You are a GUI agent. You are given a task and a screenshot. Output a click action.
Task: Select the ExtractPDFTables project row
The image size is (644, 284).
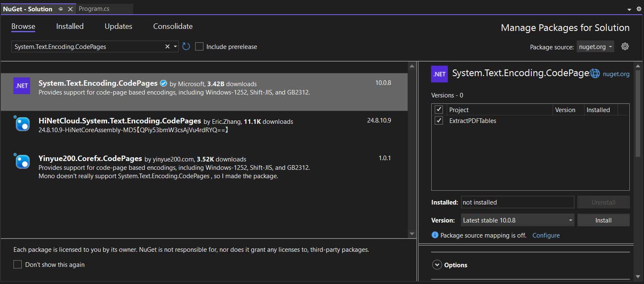[x=530, y=120]
